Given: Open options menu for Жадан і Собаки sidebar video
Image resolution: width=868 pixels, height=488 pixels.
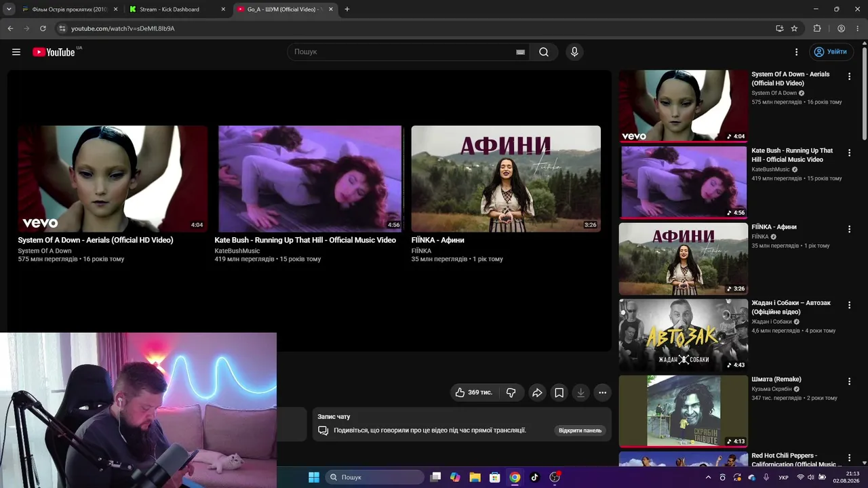Looking at the screenshot, I should [849, 305].
